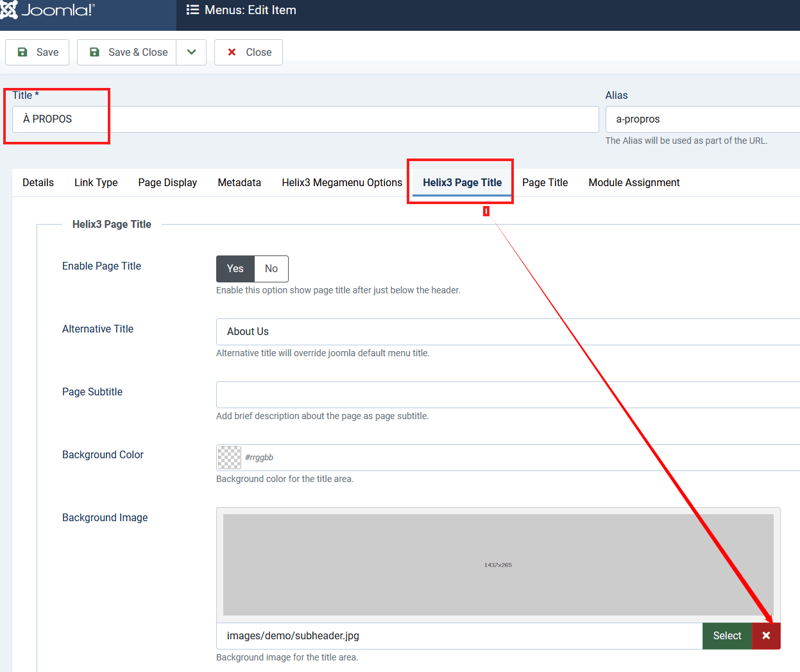Set Enable Page Title to No
Viewport: 800px width, 672px height.
(271, 269)
